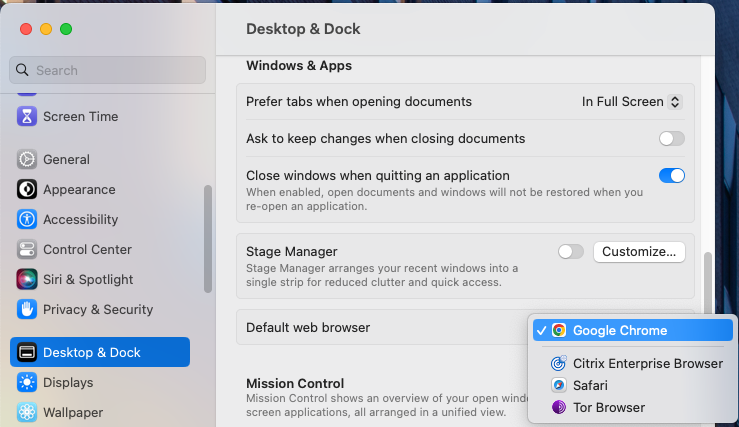
Task: Open Accessibility icon in sidebar
Action: [x=27, y=219]
